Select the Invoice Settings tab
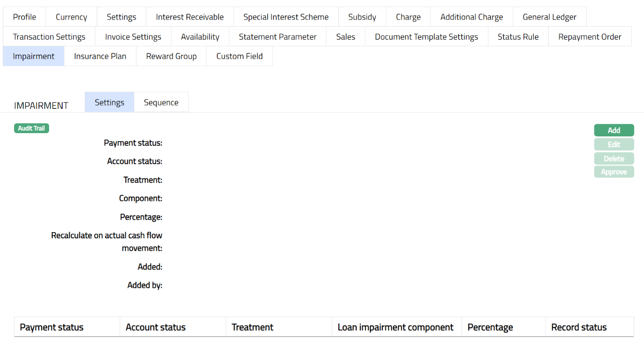This screenshot has height=348, width=644. pos(133,36)
